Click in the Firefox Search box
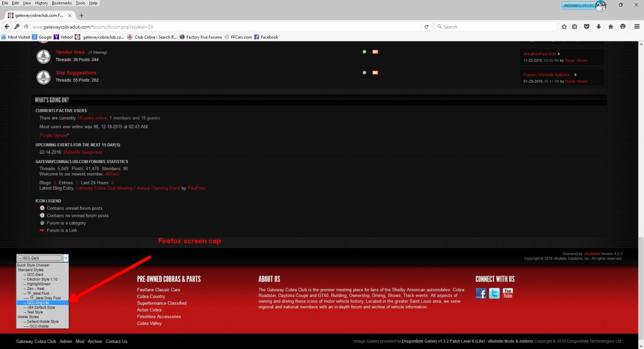 [496, 27]
